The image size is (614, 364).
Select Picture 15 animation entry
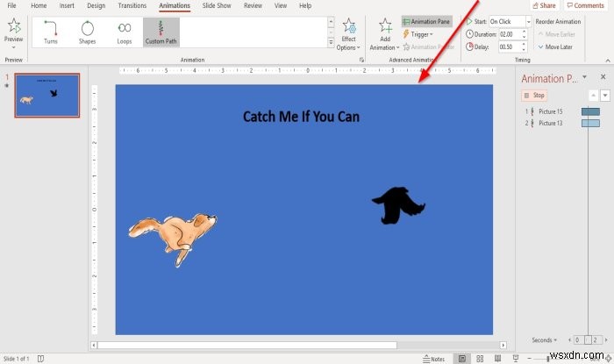(x=550, y=111)
